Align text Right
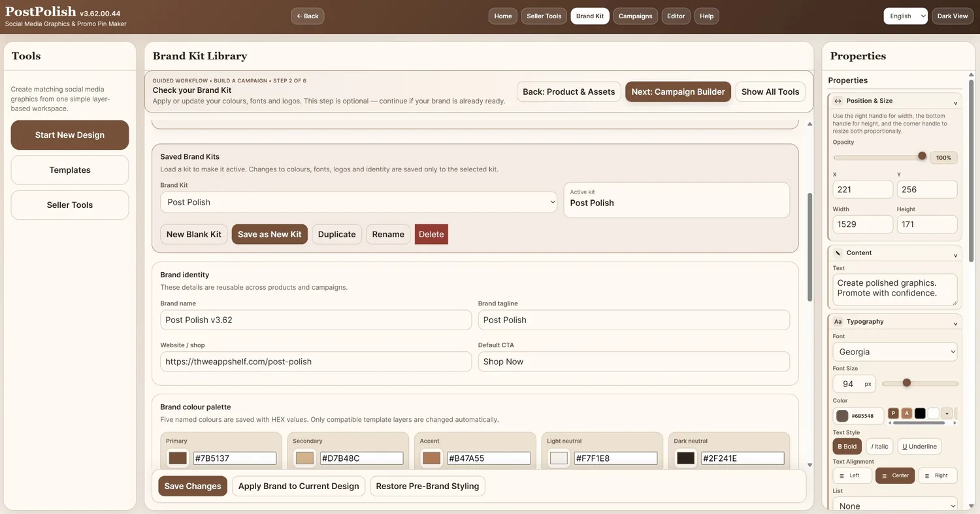Viewport: 980px width, 514px height. 938,475
